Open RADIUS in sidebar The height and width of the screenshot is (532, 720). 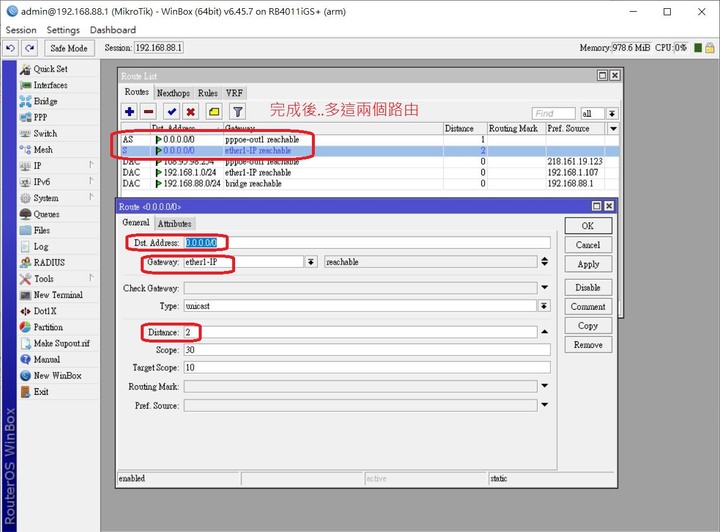click(x=49, y=263)
